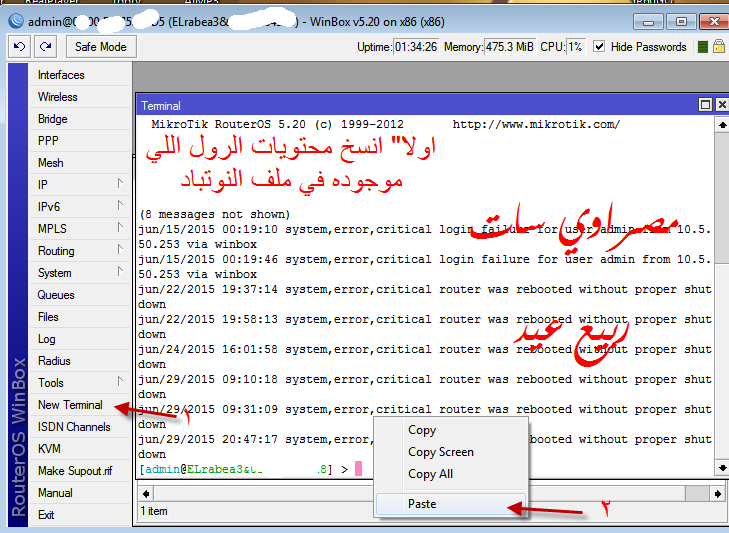Select Copy in context menu
The height and width of the screenshot is (533, 729).
coord(451,430)
